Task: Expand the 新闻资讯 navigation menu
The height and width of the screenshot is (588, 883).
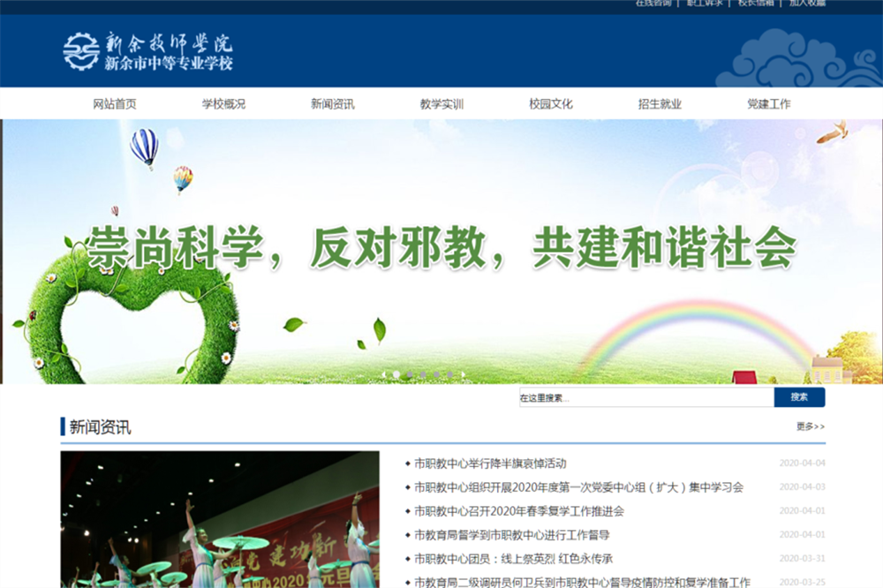Action: pyautogui.click(x=333, y=103)
